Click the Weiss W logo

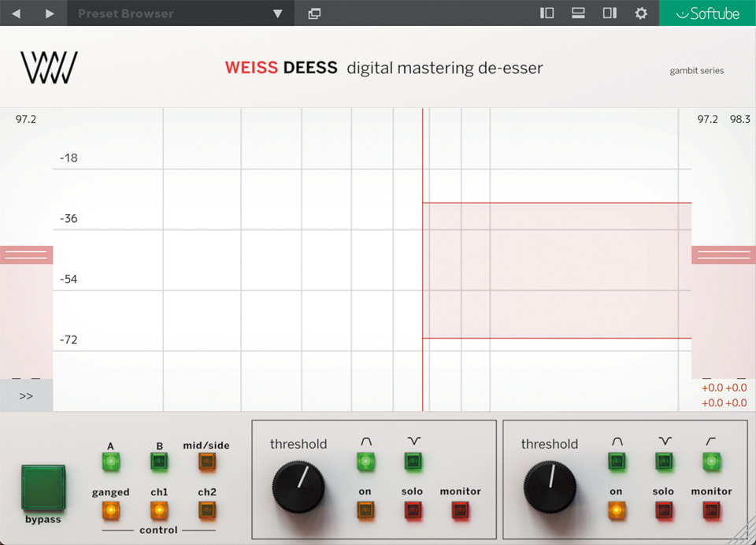49,68
